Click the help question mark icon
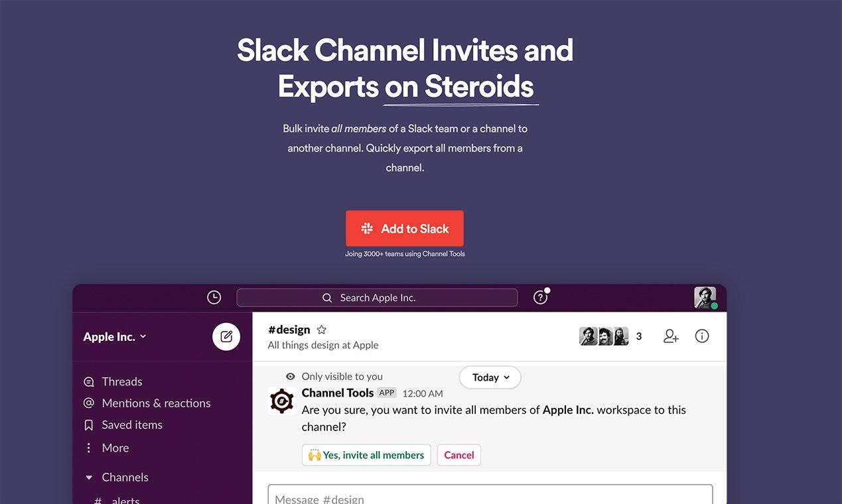 [x=540, y=298]
